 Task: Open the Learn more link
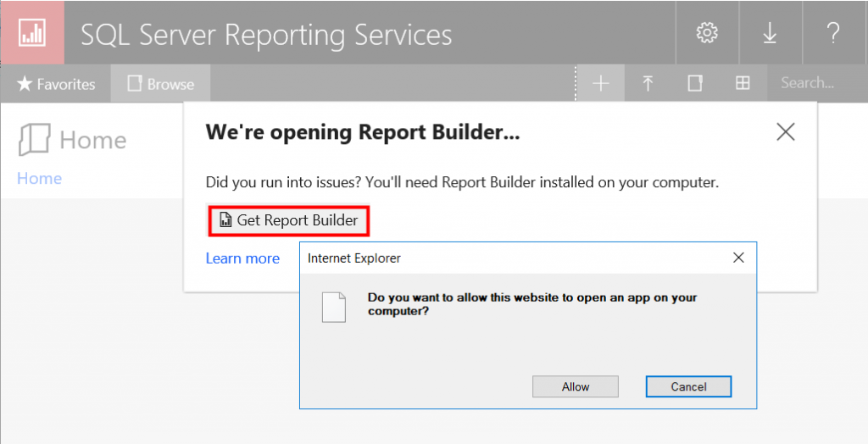(242, 258)
